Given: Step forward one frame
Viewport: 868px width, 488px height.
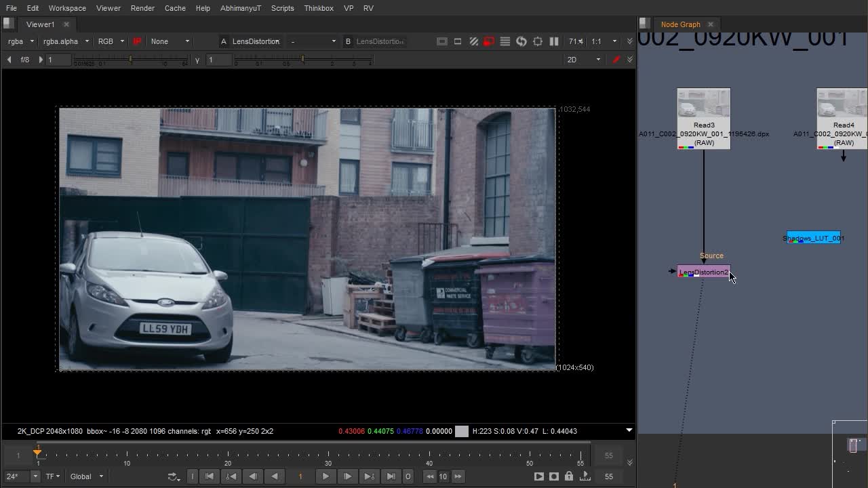Looking at the screenshot, I should [347, 476].
